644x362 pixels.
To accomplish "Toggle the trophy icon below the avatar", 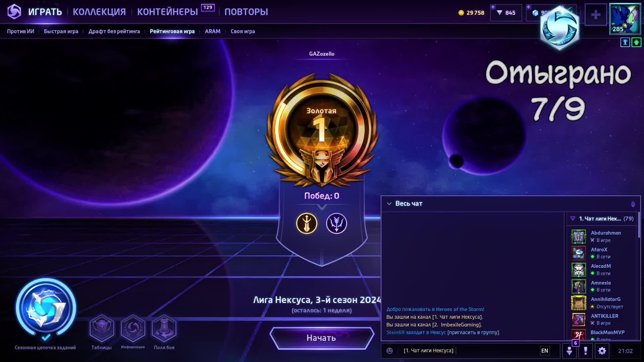I will click(625, 42).
